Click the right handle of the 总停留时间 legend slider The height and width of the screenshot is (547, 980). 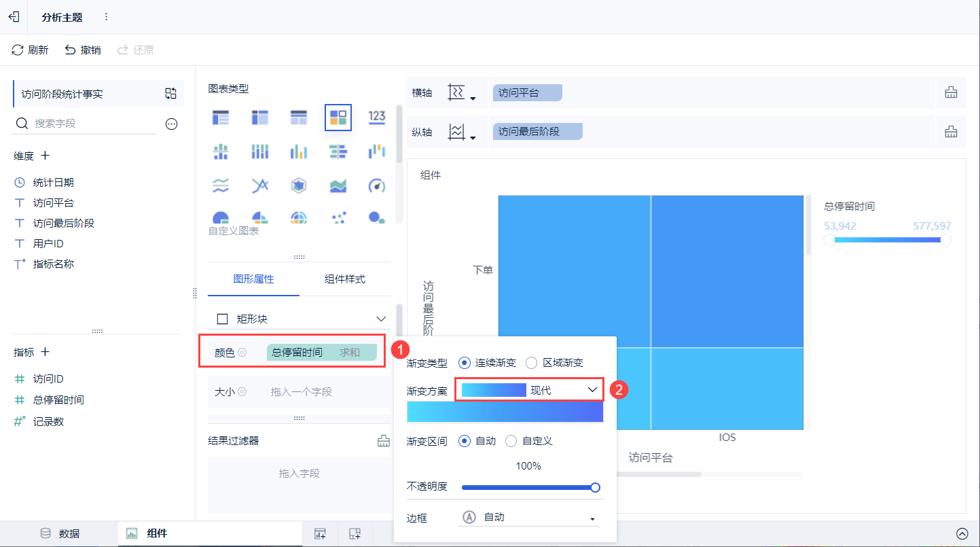[946, 240]
